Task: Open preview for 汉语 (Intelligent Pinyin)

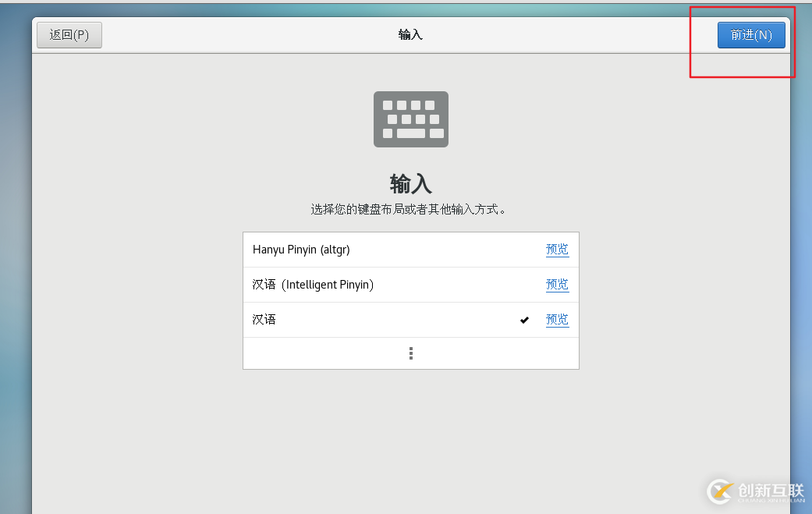Action: pyautogui.click(x=557, y=284)
